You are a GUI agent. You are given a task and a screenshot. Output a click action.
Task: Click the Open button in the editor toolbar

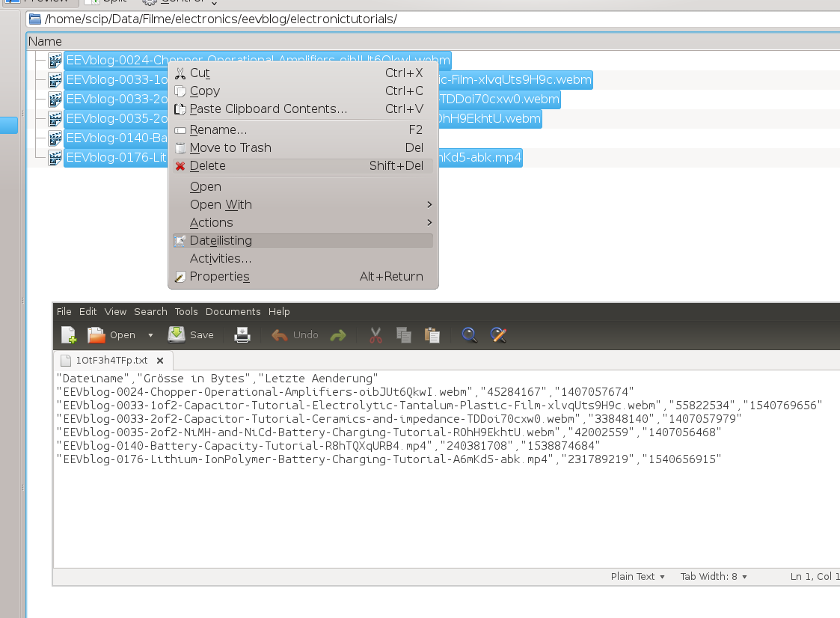(x=112, y=335)
